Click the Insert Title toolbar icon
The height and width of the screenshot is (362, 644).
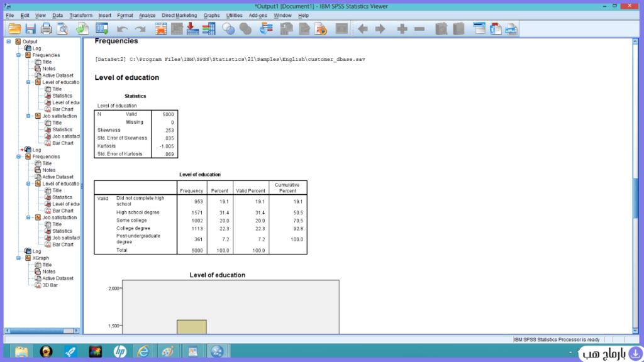pyautogui.click(x=496, y=29)
